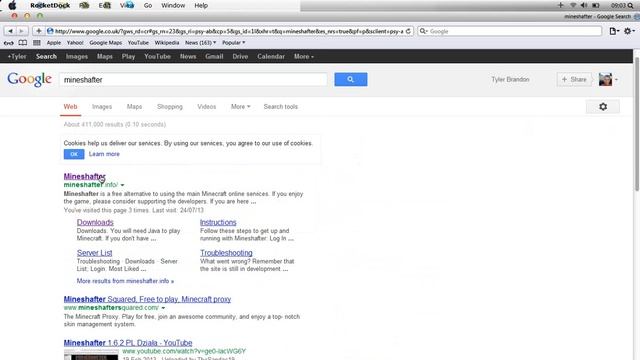The height and width of the screenshot is (360, 640).
Task: Open the YouTube video thumbnail result
Action: pos(91,355)
